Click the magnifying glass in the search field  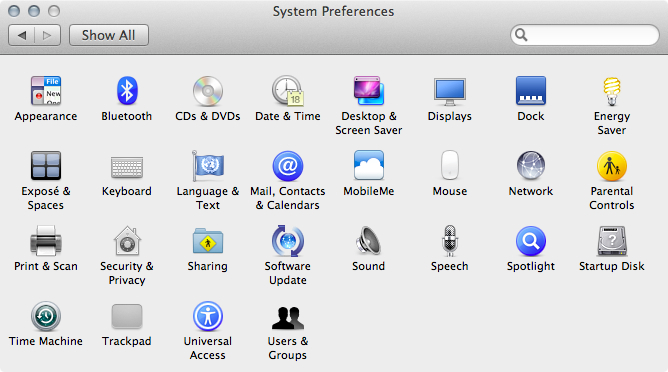tap(521, 35)
